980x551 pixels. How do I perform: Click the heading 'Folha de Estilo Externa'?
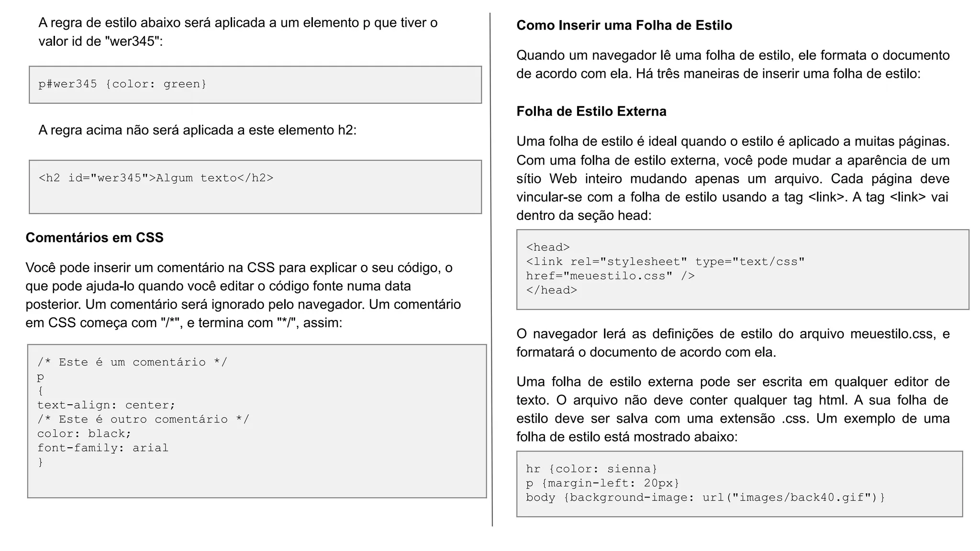click(591, 111)
